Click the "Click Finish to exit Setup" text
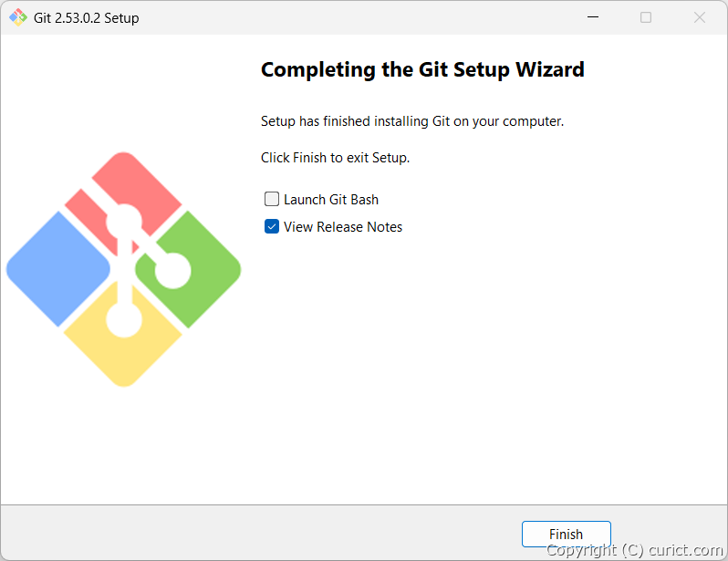 (x=335, y=158)
